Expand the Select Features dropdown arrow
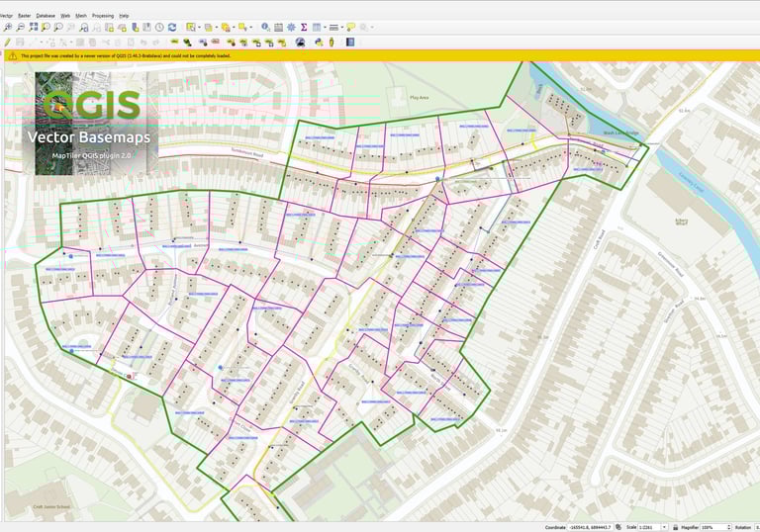 [x=199, y=28]
